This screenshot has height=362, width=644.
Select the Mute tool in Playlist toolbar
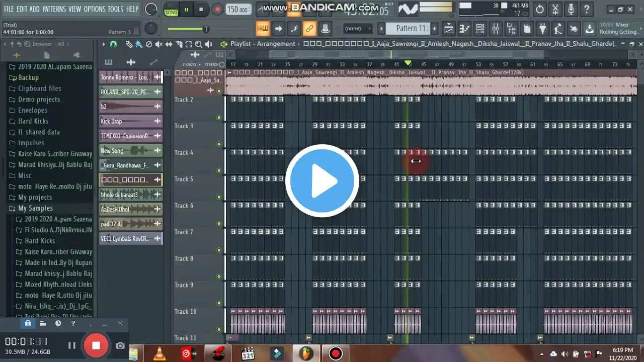click(x=159, y=44)
